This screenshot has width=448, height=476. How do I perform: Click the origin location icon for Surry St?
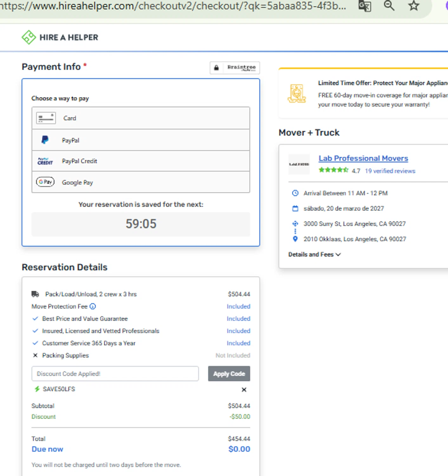(295, 223)
